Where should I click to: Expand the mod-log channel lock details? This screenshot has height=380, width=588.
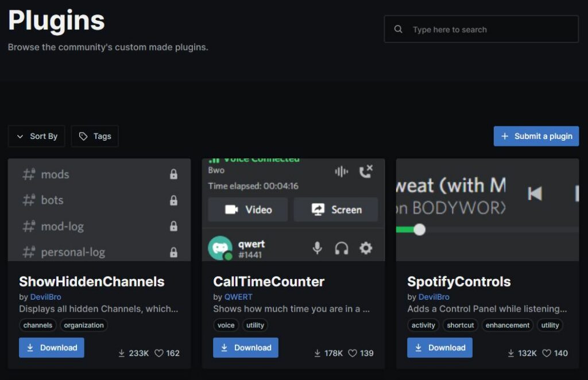173,226
